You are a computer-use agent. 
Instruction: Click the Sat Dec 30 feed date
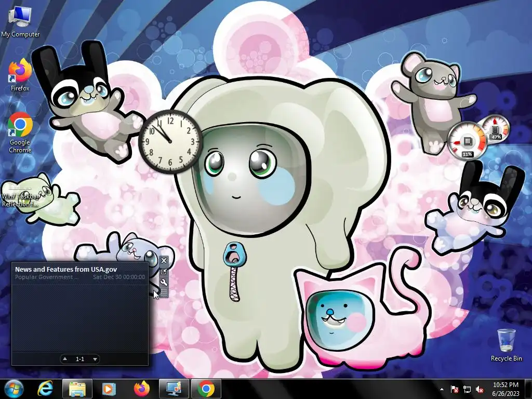point(119,277)
